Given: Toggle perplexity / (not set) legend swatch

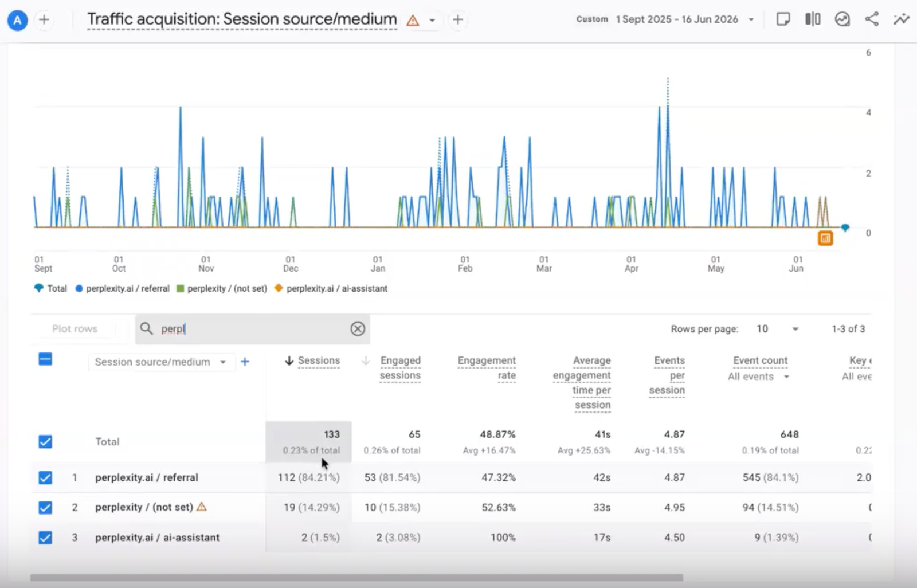Looking at the screenshot, I should (x=180, y=288).
